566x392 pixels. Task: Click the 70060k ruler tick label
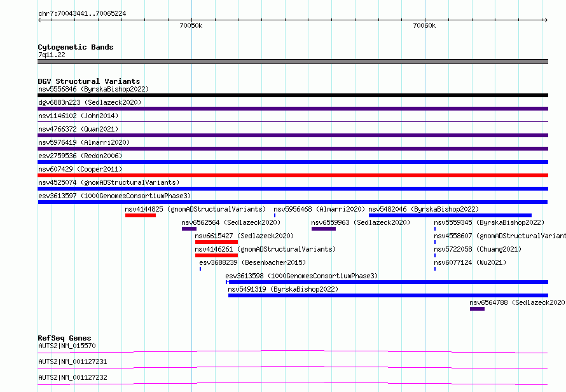click(x=424, y=25)
